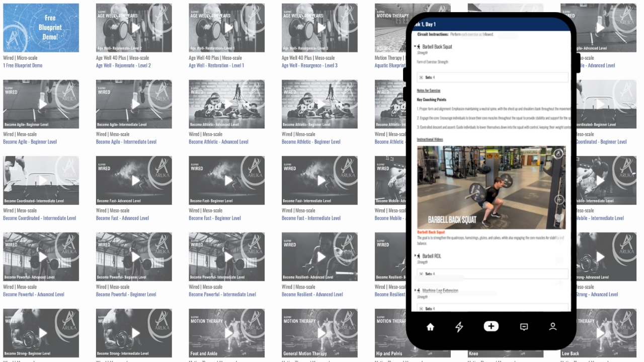Open Age Well - Restoration - Level 1 link
This screenshot has width=644, height=362.
coord(216,65)
